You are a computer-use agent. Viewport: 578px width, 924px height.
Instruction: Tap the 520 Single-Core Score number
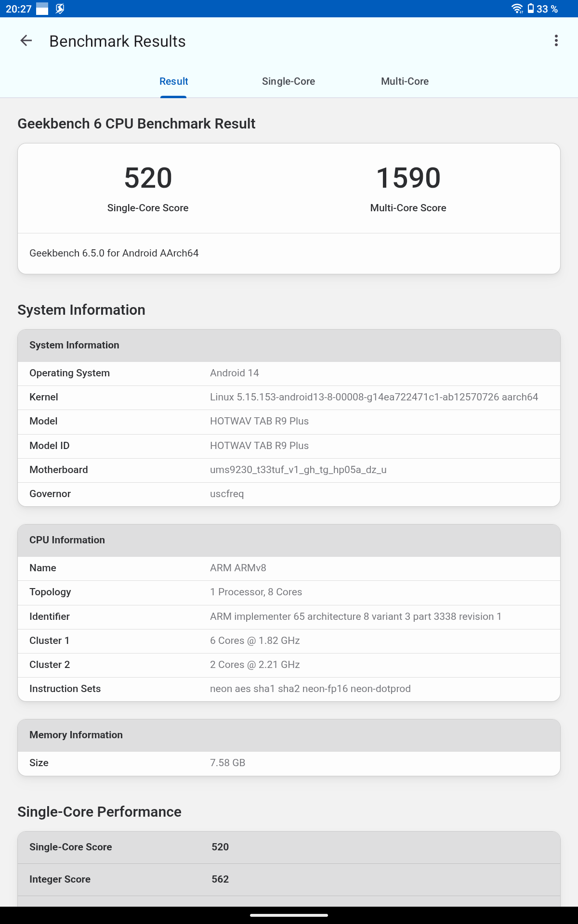click(x=148, y=178)
